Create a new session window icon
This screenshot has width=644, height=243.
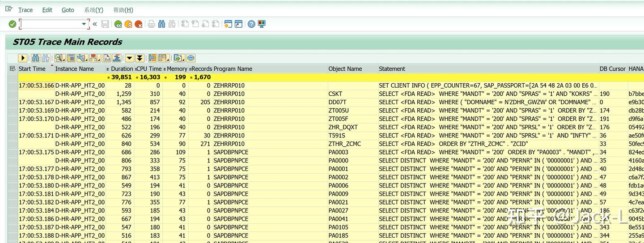coord(228,24)
